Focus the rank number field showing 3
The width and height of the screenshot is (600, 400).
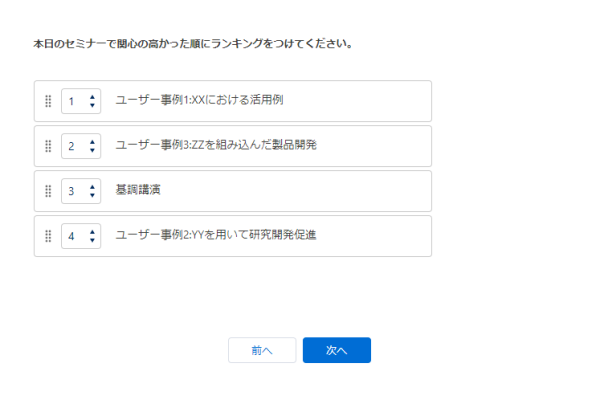coord(73,191)
